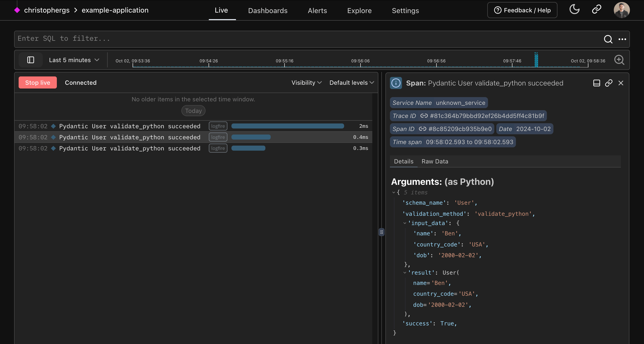Open Feedback / Help
The height and width of the screenshot is (344, 644).
click(522, 10)
